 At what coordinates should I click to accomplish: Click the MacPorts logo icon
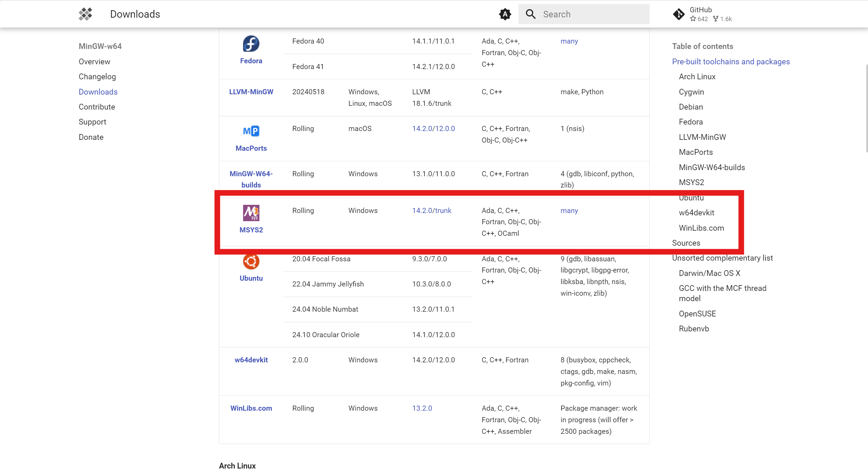(x=251, y=131)
